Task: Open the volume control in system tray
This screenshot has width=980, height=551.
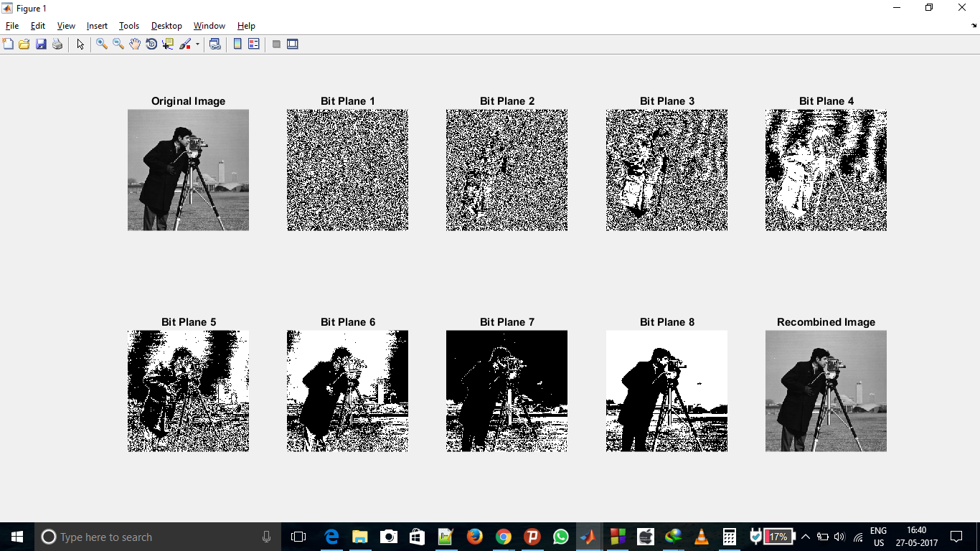Action: (840, 537)
